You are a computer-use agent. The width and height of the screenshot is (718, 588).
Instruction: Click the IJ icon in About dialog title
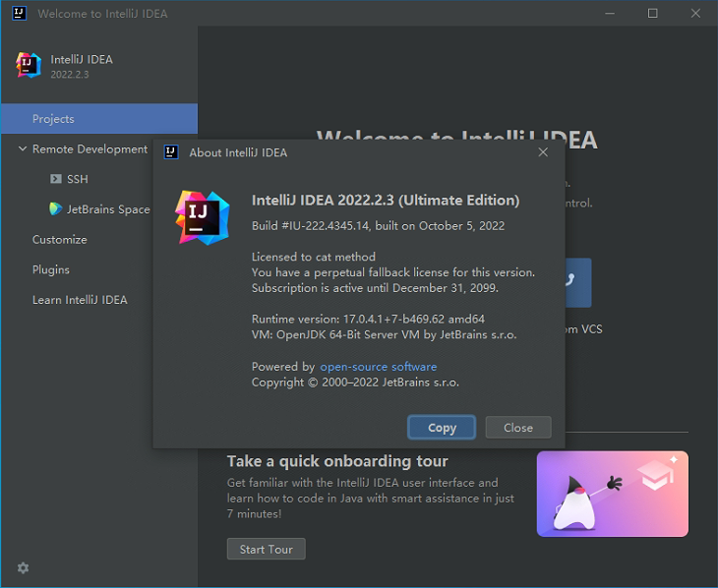tap(171, 152)
